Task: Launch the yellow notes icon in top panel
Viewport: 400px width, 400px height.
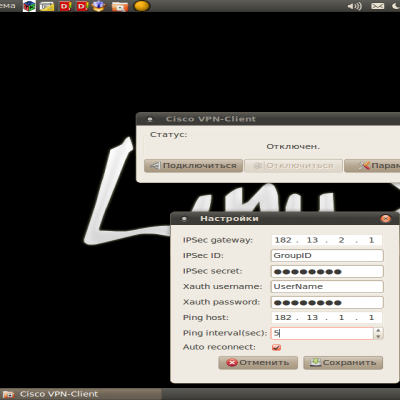Action: click(x=47, y=6)
